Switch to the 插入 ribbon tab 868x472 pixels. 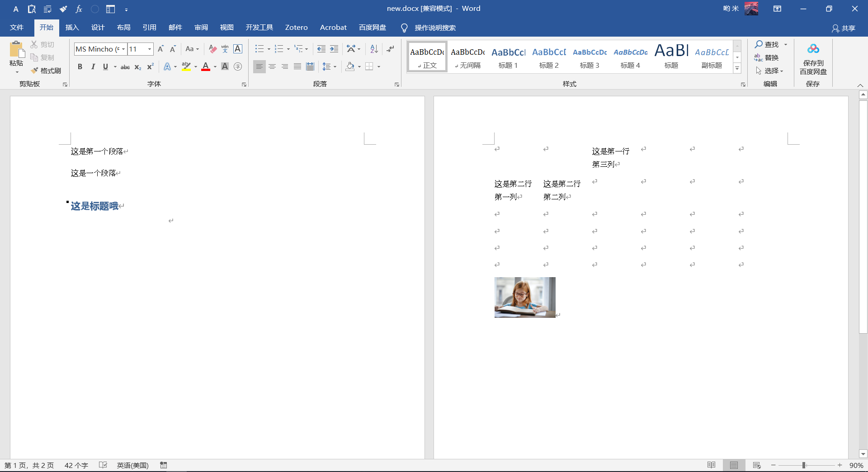click(x=72, y=27)
